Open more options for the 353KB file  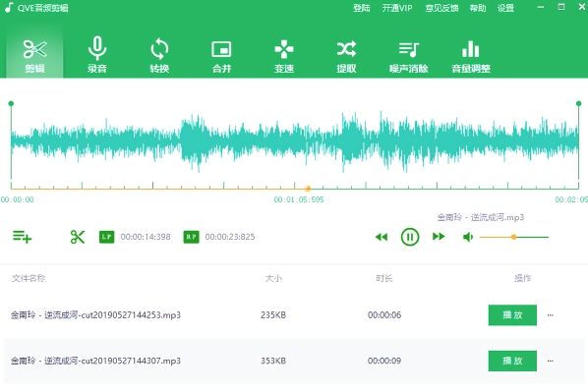tap(550, 361)
